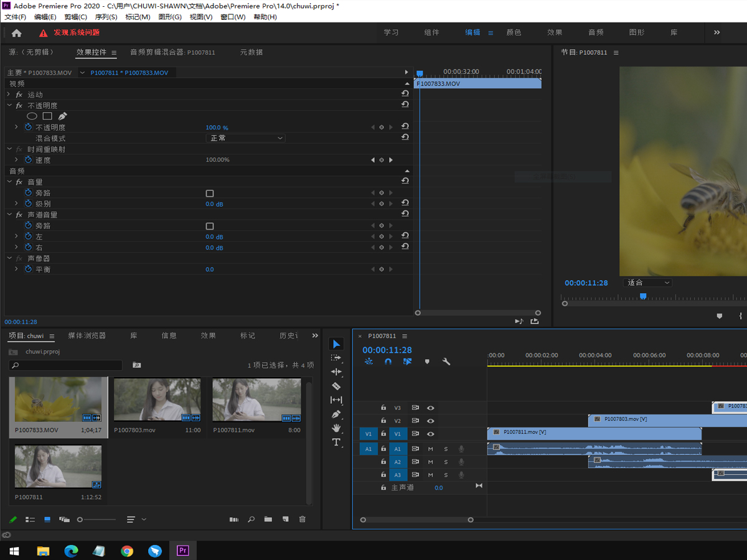
Task: Open the Sequence menu in the menu bar
Action: point(106,17)
